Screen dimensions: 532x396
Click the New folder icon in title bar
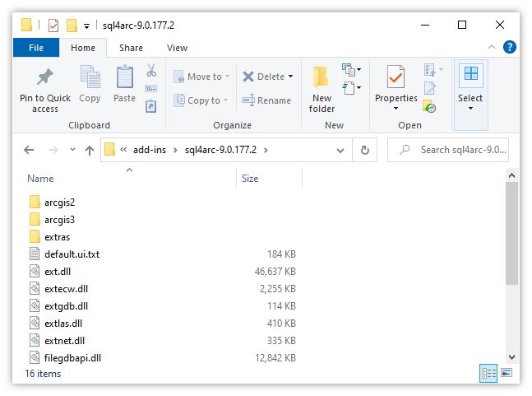72,26
